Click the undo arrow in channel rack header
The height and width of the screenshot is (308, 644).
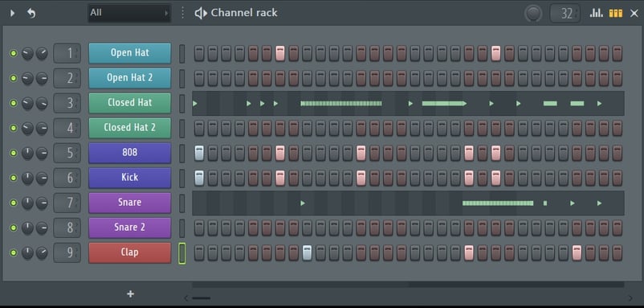click(x=31, y=13)
